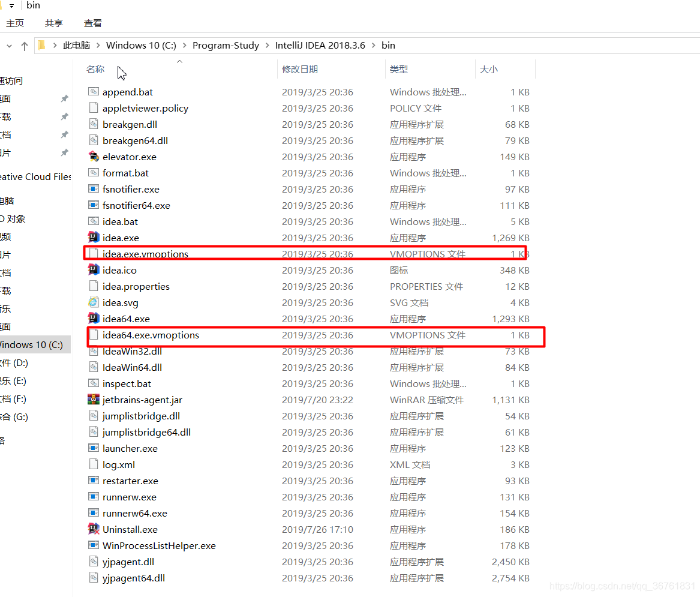700x597 pixels.
Task: Open the 查看 ribbon tab
Action: pos(93,23)
